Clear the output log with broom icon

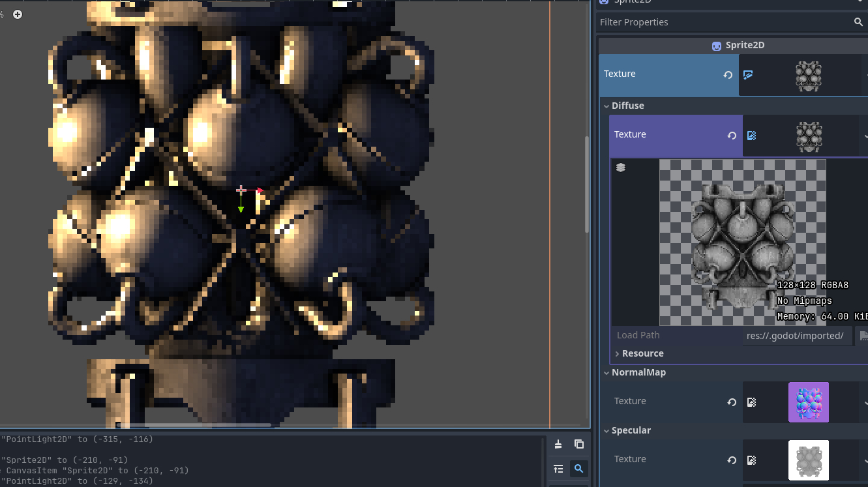coord(558,444)
